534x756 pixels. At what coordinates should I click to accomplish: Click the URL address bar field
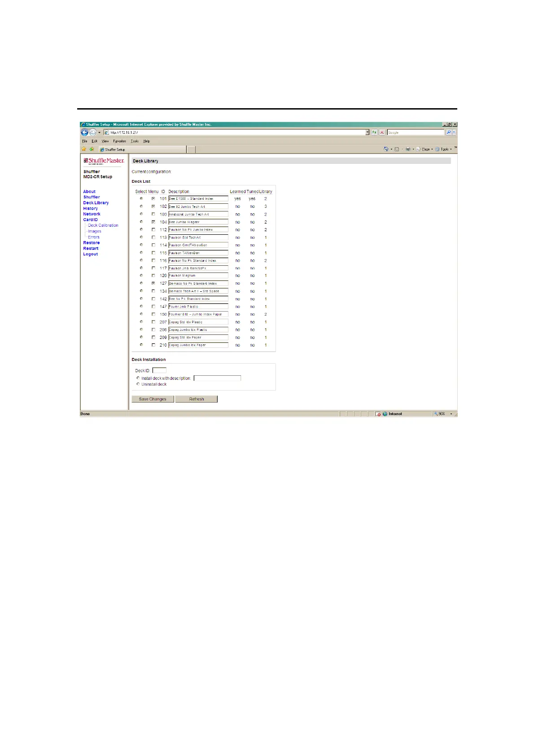pos(234,132)
